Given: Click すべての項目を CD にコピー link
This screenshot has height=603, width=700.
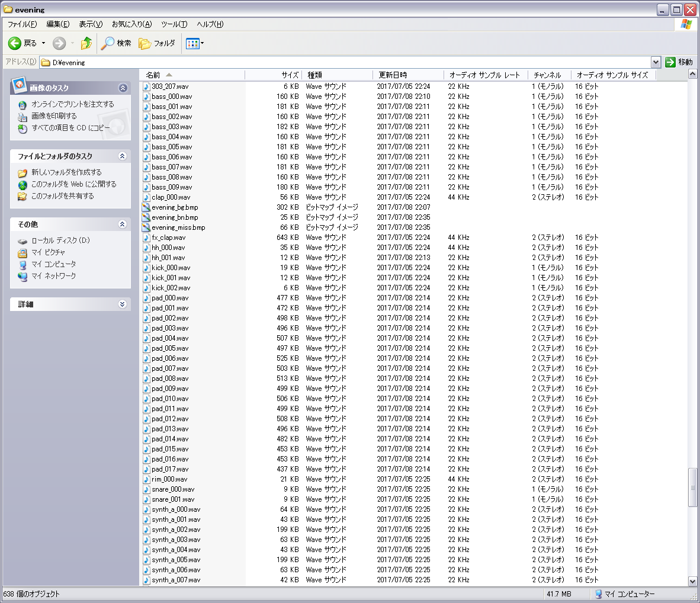Looking at the screenshot, I should click(70, 128).
